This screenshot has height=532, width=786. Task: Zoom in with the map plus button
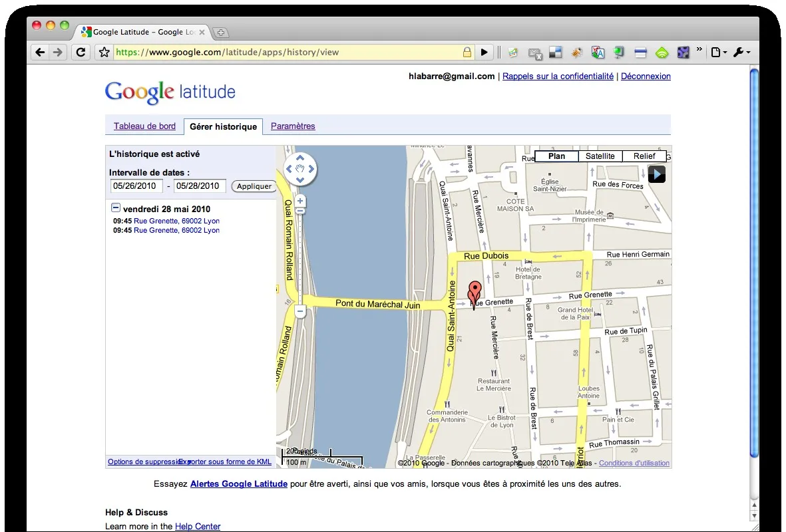(x=299, y=201)
